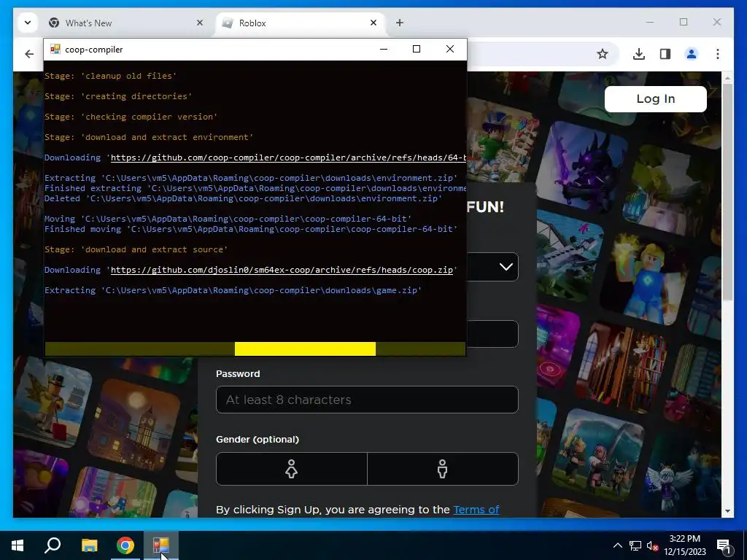This screenshot has height=560, width=747.
Task: Open network status tray icon
Action: point(635,545)
